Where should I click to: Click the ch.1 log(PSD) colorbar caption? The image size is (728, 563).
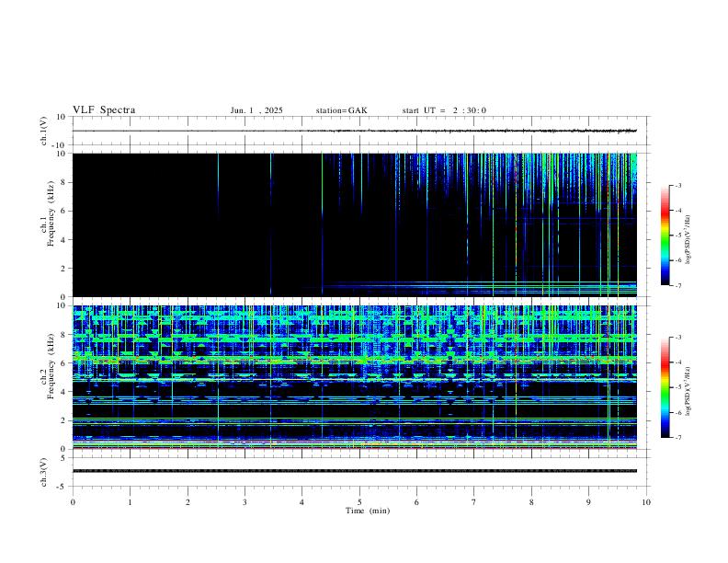click(688, 239)
